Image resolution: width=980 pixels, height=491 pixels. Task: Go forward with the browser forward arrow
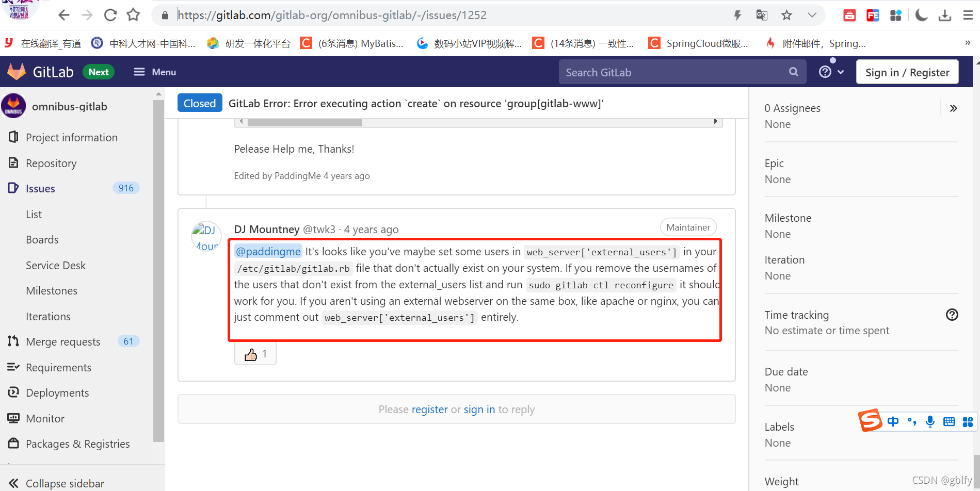(x=87, y=15)
